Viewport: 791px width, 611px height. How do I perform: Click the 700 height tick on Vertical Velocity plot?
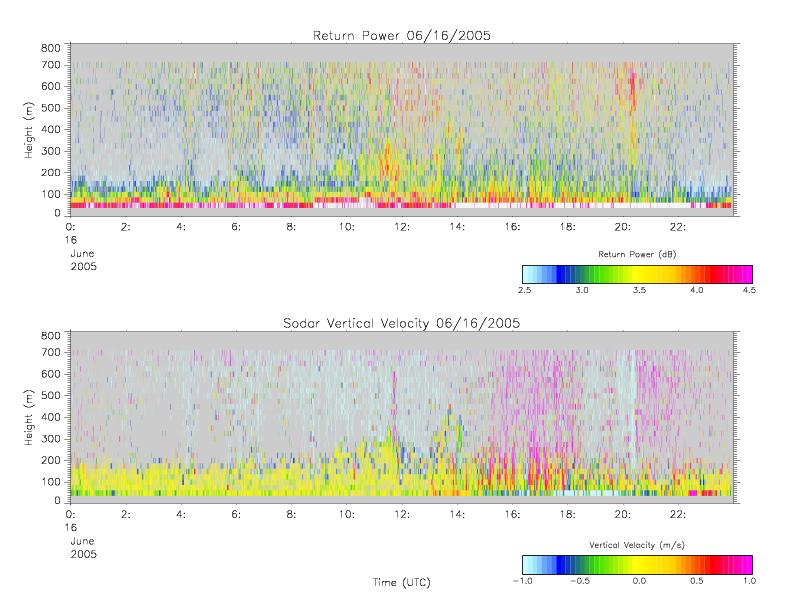50,352
